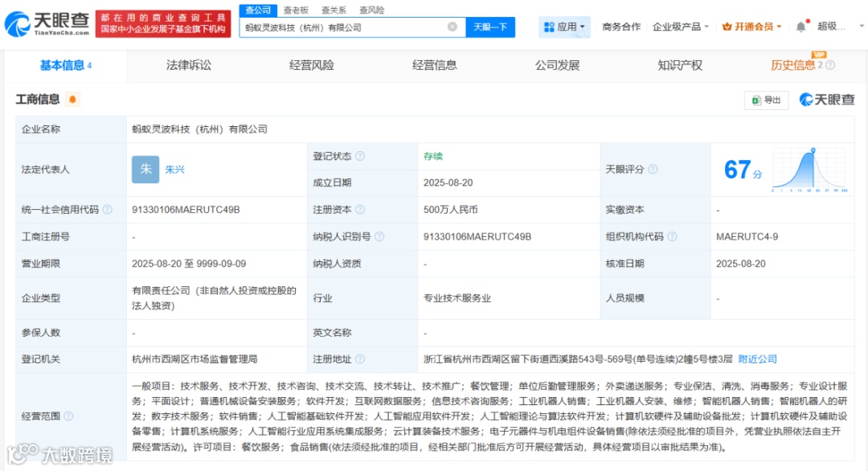Switch to the 知识产权 tab
868x471 pixels.
click(x=680, y=65)
